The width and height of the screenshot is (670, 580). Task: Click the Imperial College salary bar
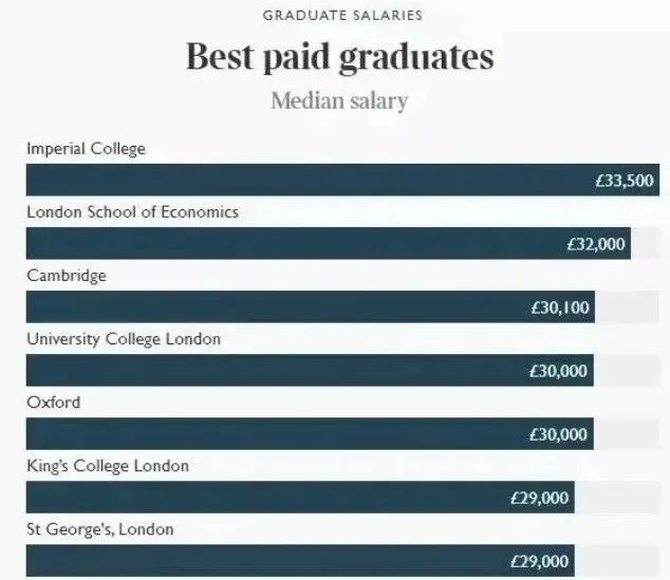click(300, 181)
